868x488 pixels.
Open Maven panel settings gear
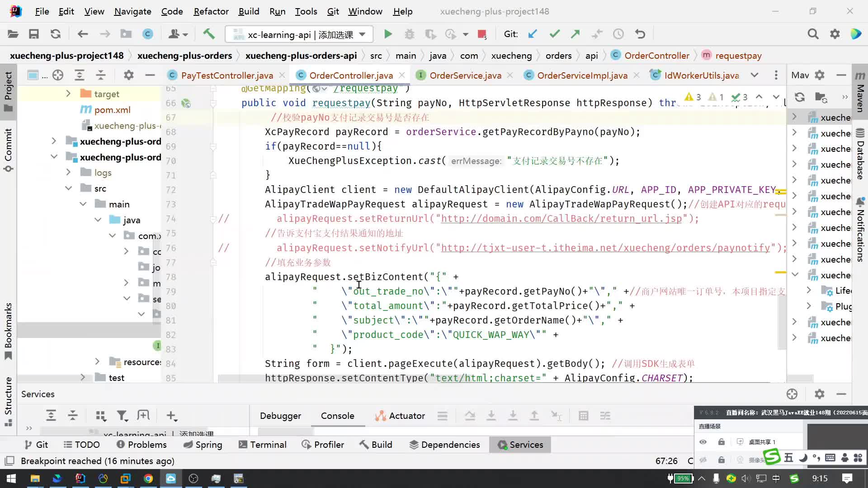coord(820,75)
